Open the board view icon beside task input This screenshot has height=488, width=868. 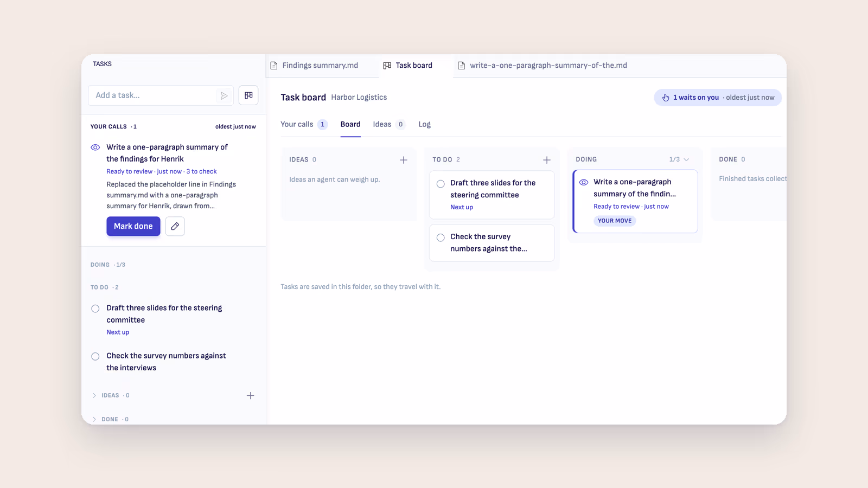click(248, 95)
